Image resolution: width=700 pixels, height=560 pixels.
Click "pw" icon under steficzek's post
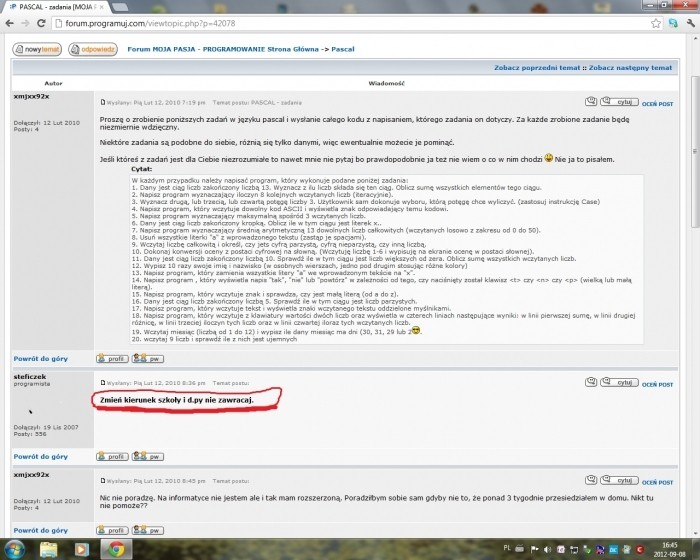point(148,456)
